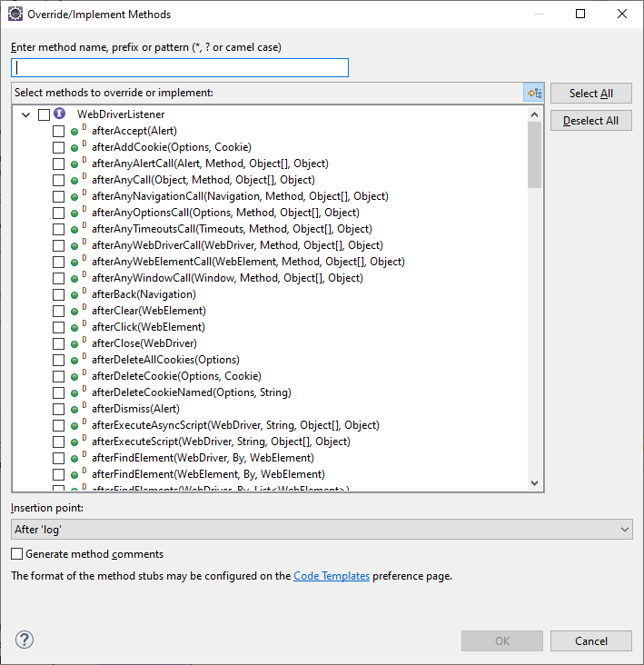Click the Eclipse icon in the title bar
The image size is (644, 665).
[14, 15]
